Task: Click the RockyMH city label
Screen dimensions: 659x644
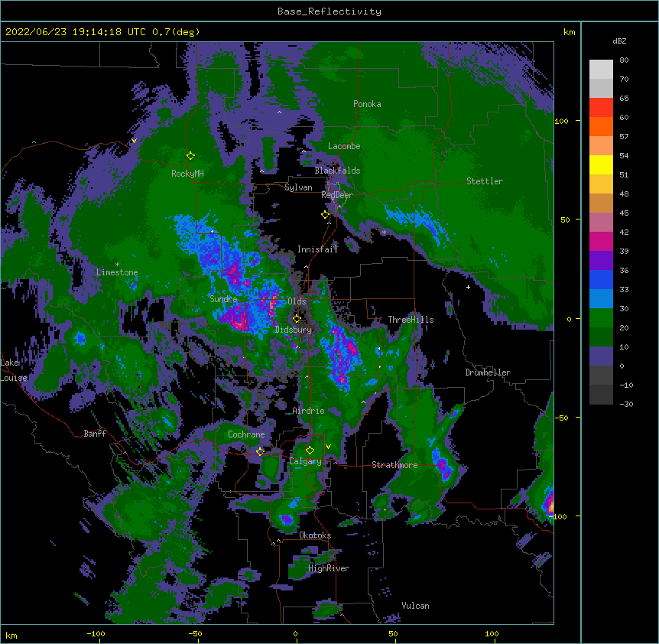Action: point(187,174)
